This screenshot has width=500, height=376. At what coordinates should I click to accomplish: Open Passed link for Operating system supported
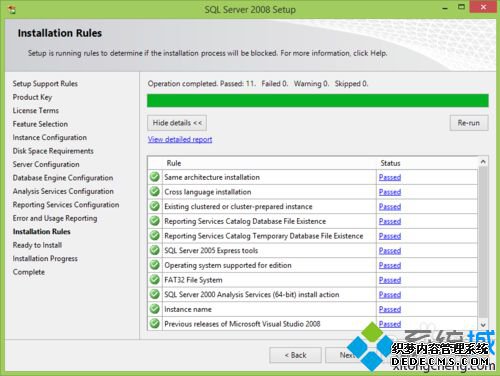390,265
